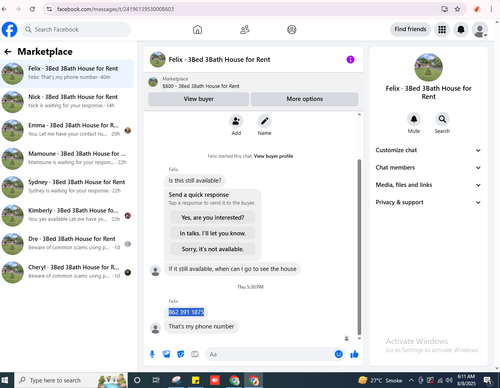Image resolution: width=500 pixels, height=388 pixels.
Task: Expand the Customize chat section
Action: (428, 150)
